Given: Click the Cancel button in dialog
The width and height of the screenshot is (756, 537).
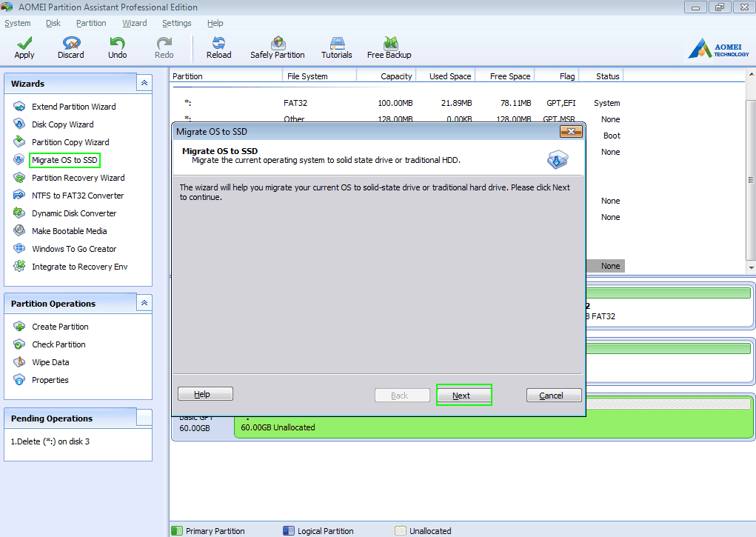Looking at the screenshot, I should tap(554, 395).
